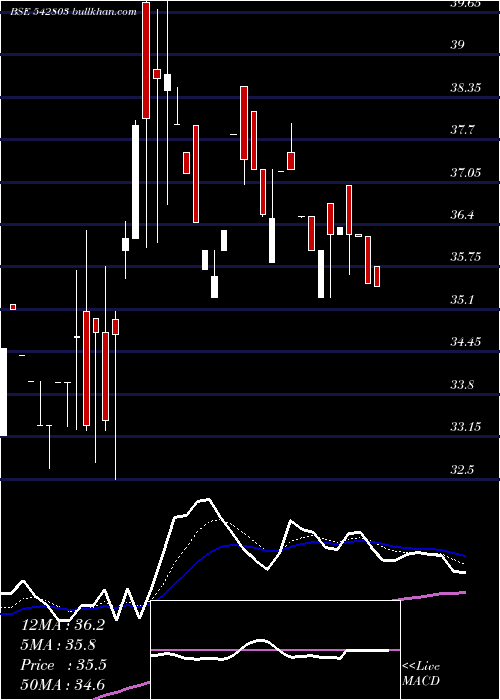The width and height of the screenshot is (500, 700).
Task: Click the 38.35 price axis label
Action: point(466,87)
